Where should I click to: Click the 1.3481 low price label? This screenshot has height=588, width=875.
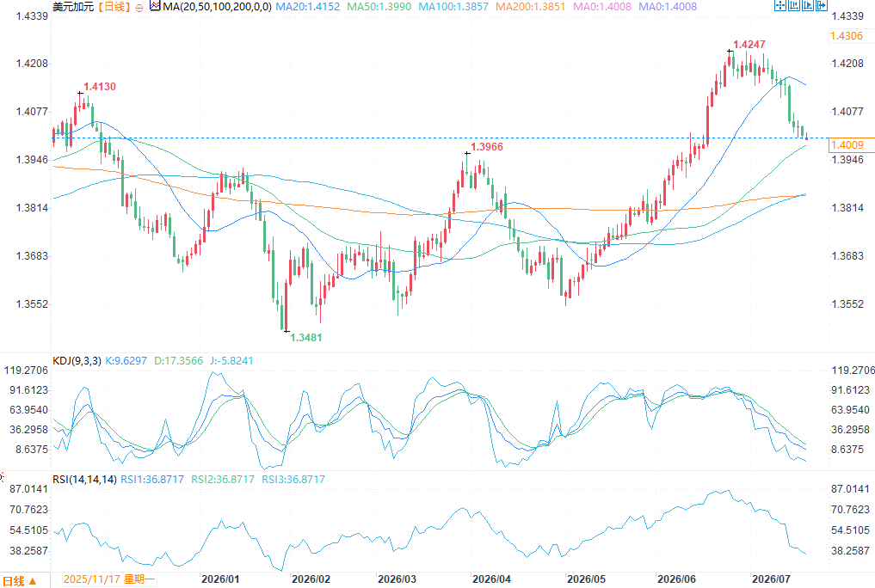coord(305,337)
